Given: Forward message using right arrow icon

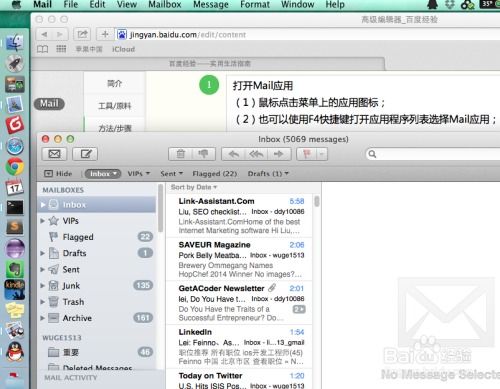Looking at the screenshot, I should [x=279, y=154].
